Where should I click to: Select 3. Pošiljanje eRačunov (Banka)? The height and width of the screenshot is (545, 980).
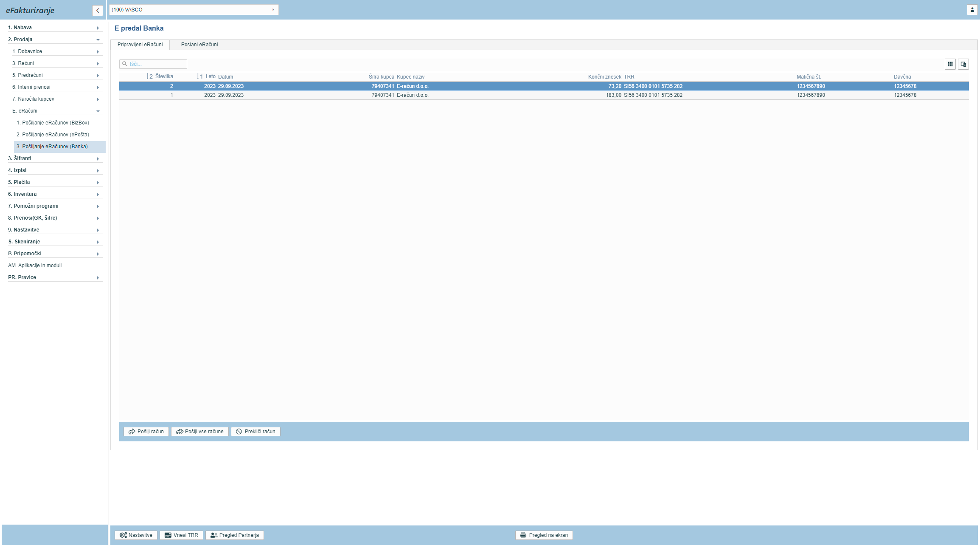coord(60,147)
